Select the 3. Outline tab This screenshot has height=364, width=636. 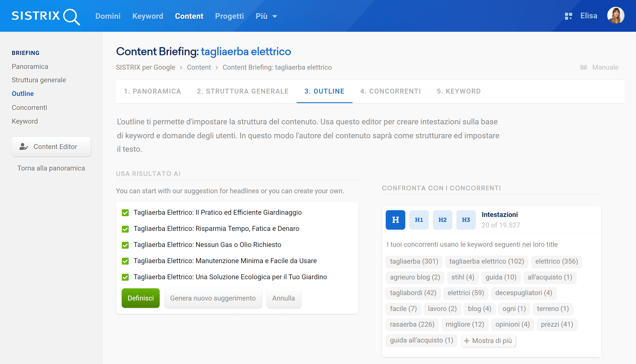point(324,91)
